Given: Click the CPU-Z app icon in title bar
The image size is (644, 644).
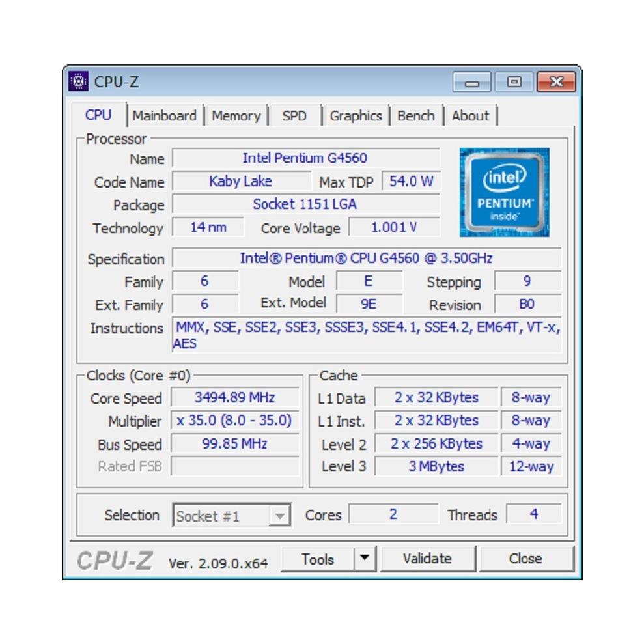Looking at the screenshot, I should (x=78, y=81).
